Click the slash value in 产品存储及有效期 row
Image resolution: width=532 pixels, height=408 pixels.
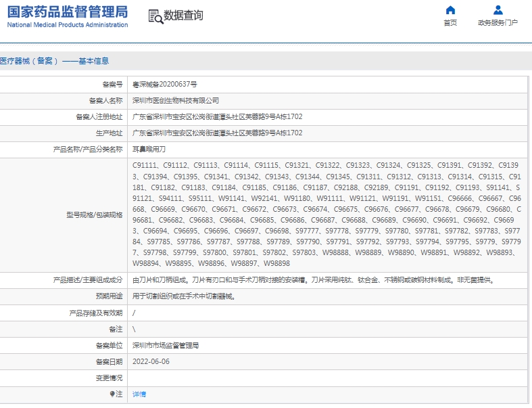[x=134, y=313]
